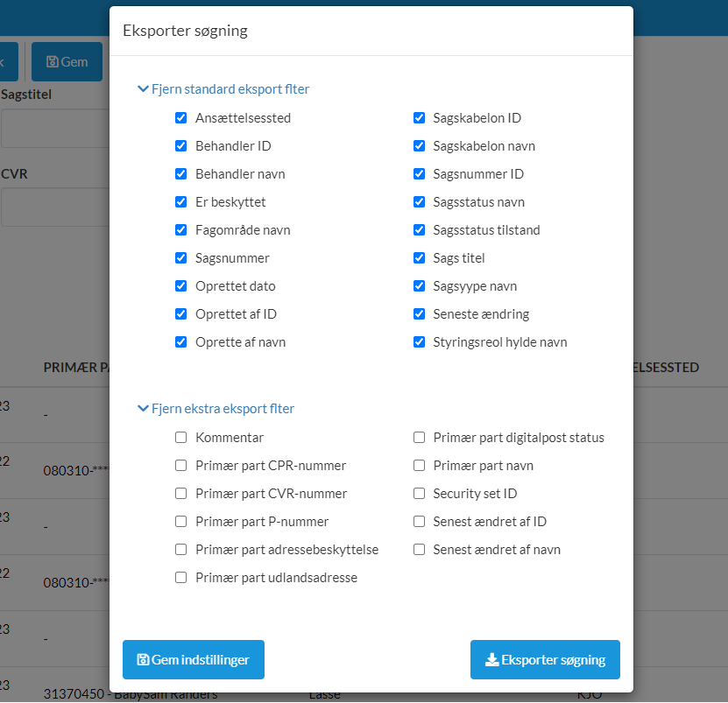Enable the Kommentar checkbox
The height and width of the screenshot is (703, 728).
tap(181, 438)
